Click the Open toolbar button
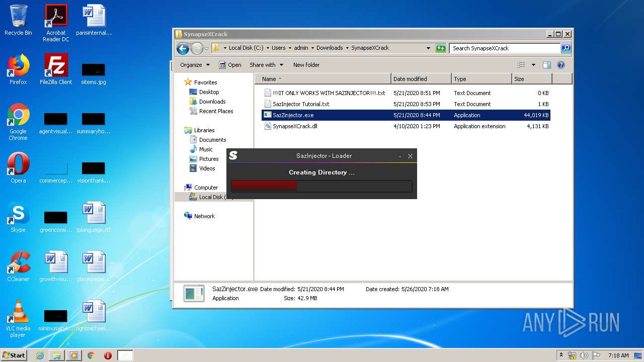 (x=230, y=65)
